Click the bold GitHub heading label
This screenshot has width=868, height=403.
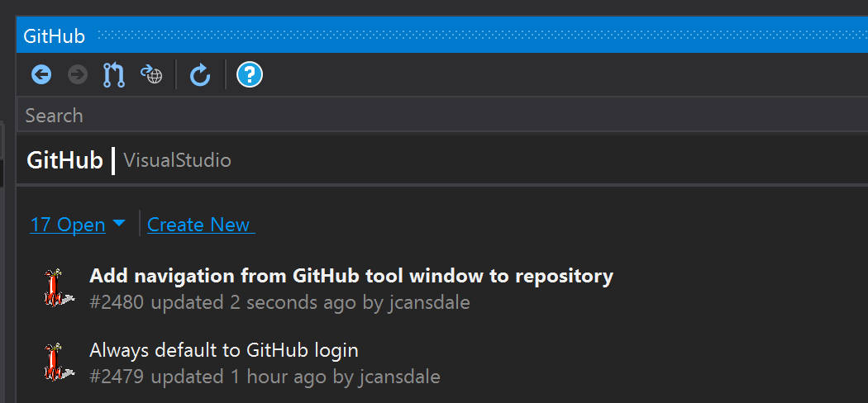click(64, 161)
